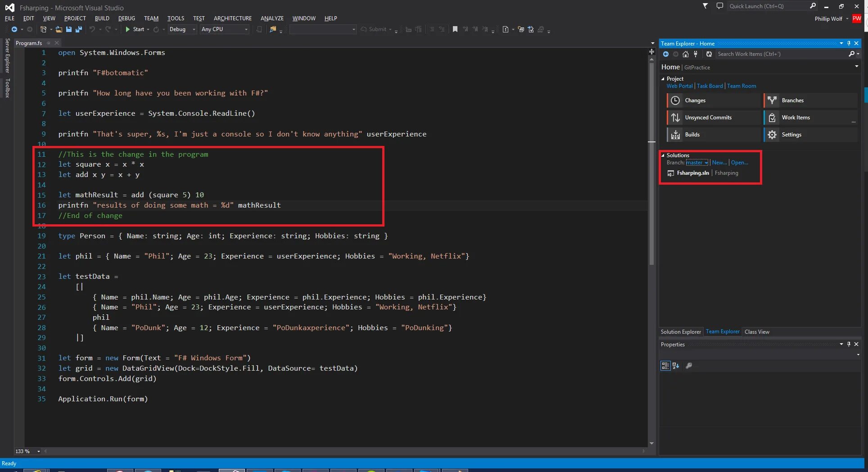
Task: Click the Find in Files toolbar icon
Action: 273,29
